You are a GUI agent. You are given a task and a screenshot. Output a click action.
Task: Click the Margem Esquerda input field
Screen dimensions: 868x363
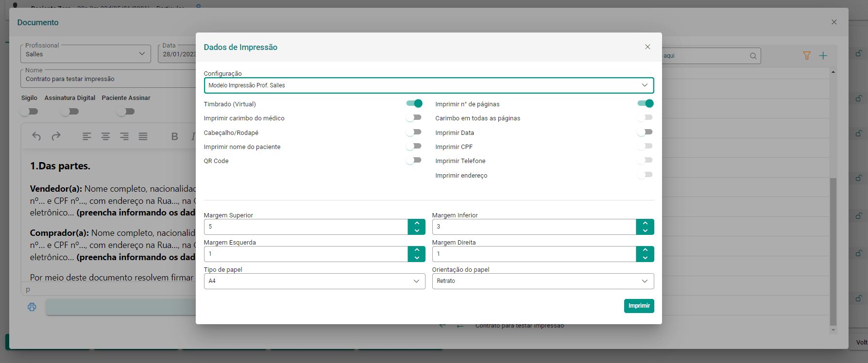click(x=306, y=254)
